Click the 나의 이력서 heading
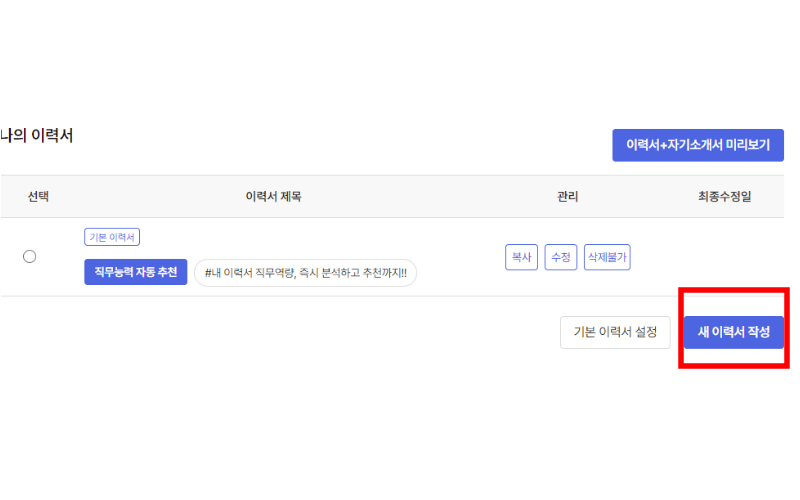 37,136
